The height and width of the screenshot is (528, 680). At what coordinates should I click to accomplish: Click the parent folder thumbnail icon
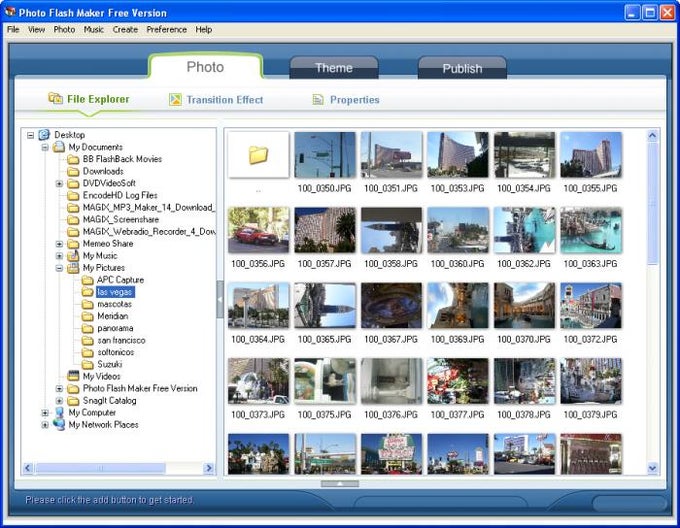[x=258, y=155]
